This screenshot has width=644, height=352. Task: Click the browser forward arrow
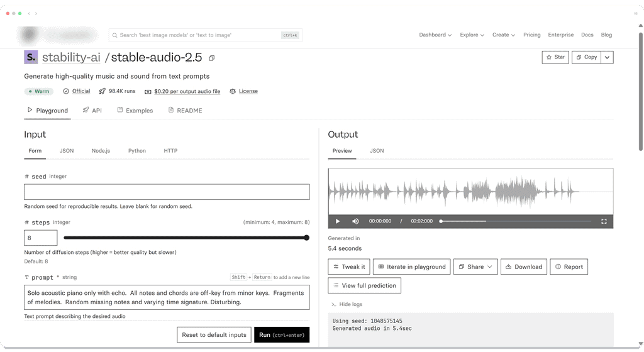coord(36,14)
